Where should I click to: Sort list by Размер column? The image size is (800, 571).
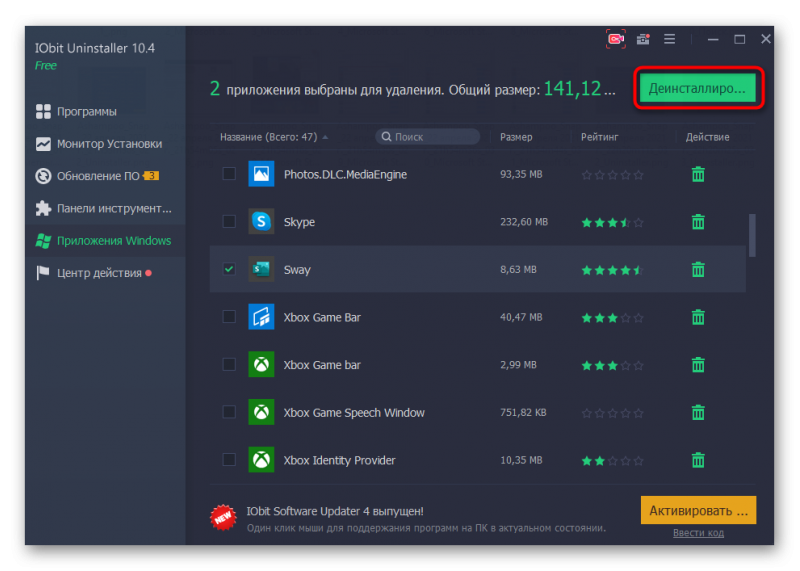516,137
